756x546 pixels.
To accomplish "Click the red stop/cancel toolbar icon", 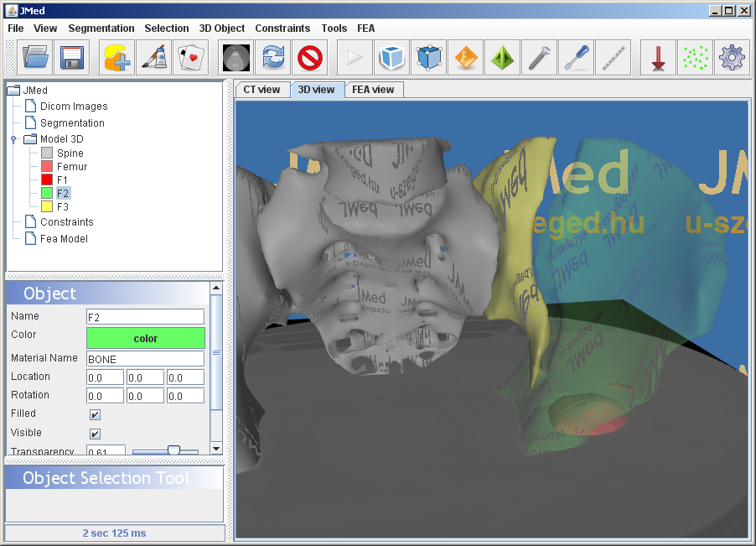I will [x=310, y=58].
